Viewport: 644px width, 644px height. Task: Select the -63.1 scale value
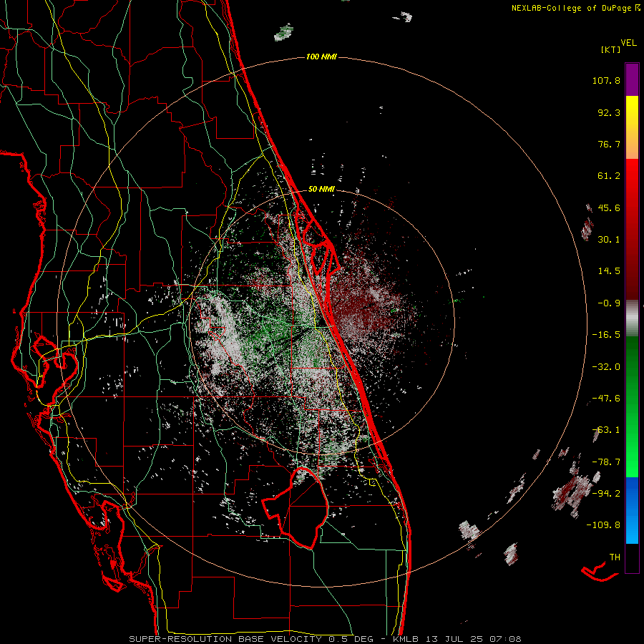pyautogui.click(x=606, y=430)
